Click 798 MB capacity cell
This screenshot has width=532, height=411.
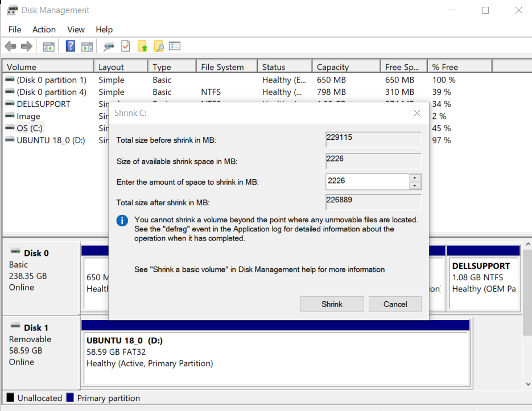(x=331, y=92)
